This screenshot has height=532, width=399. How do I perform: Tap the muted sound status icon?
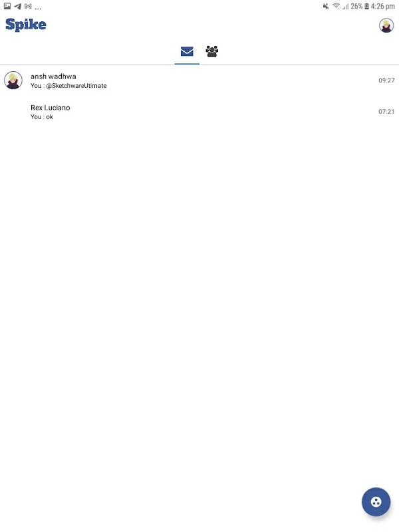click(x=326, y=6)
